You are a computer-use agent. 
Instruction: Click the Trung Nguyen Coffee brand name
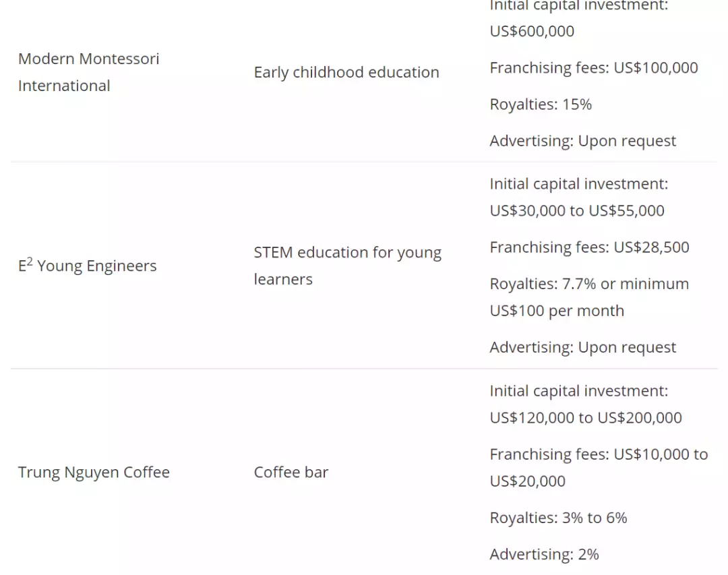click(x=94, y=472)
